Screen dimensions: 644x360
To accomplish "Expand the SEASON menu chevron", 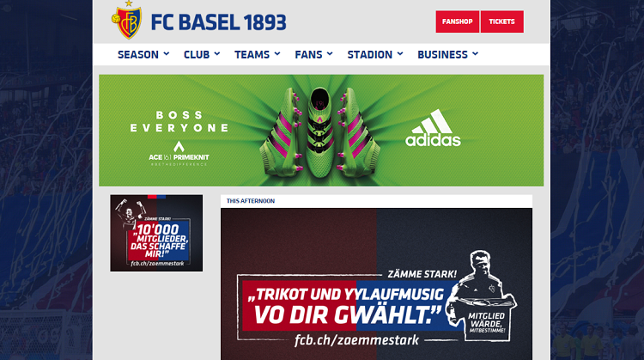I will [167, 54].
